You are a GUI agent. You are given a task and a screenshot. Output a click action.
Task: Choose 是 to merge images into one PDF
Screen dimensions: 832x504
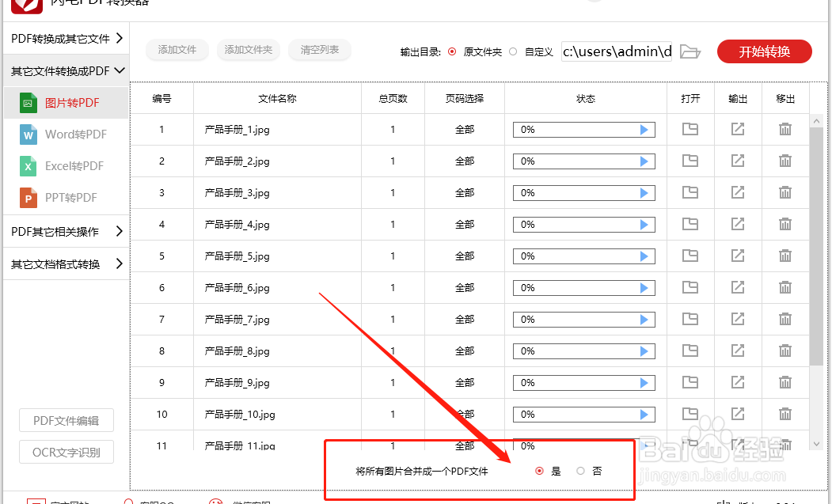[x=539, y=471]
